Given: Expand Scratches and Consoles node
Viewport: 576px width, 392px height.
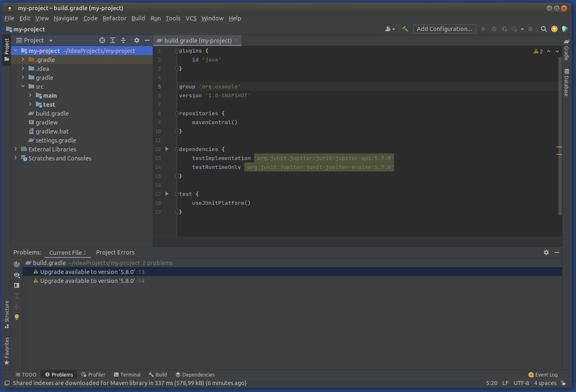Looking at the screenshot, I should point(16,158).
